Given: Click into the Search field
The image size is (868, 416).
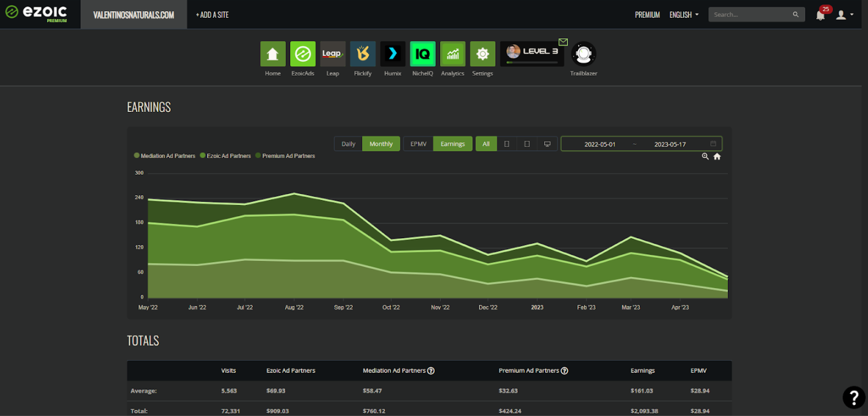Looking at the screenshot, I should click(751, 14).
